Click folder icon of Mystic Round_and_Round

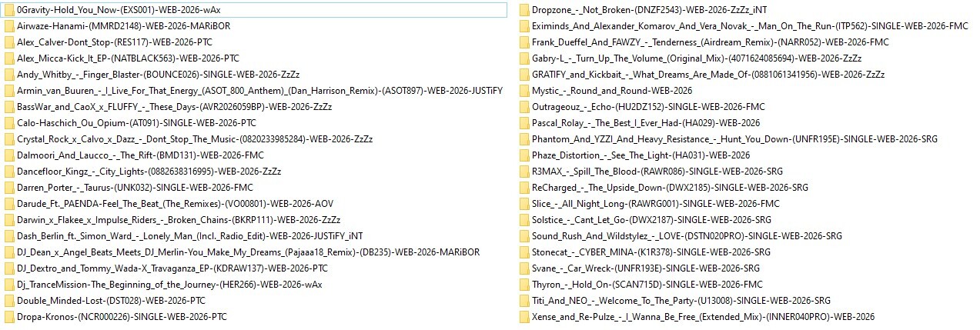pyautogui.click(x=523, y=91)
